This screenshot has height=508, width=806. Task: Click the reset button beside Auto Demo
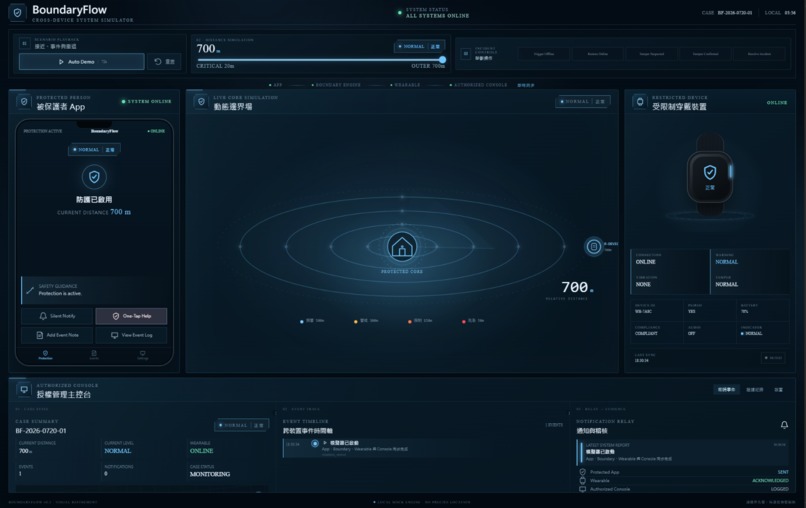tap(164, 62)
